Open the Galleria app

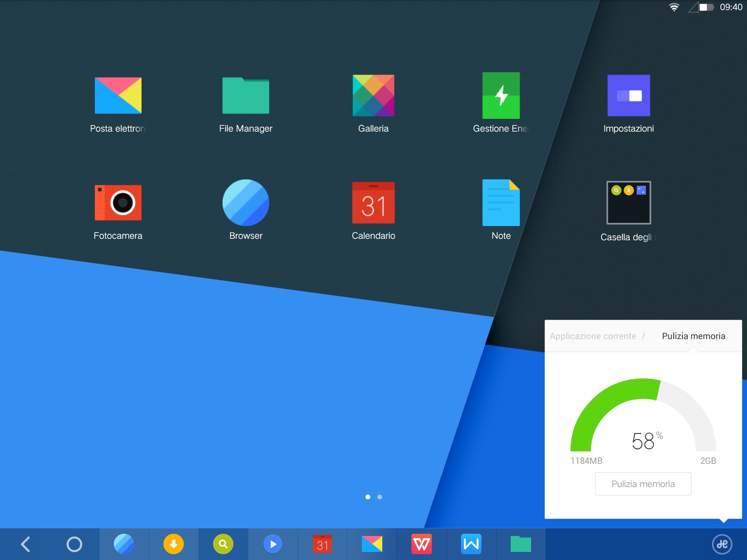[373, 96]
